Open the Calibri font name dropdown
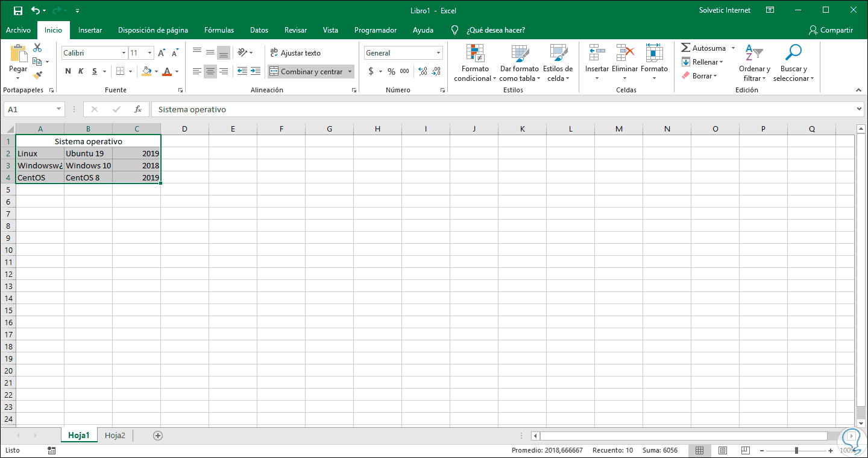Viewport: 868px width, 458px height. point(124,53)
